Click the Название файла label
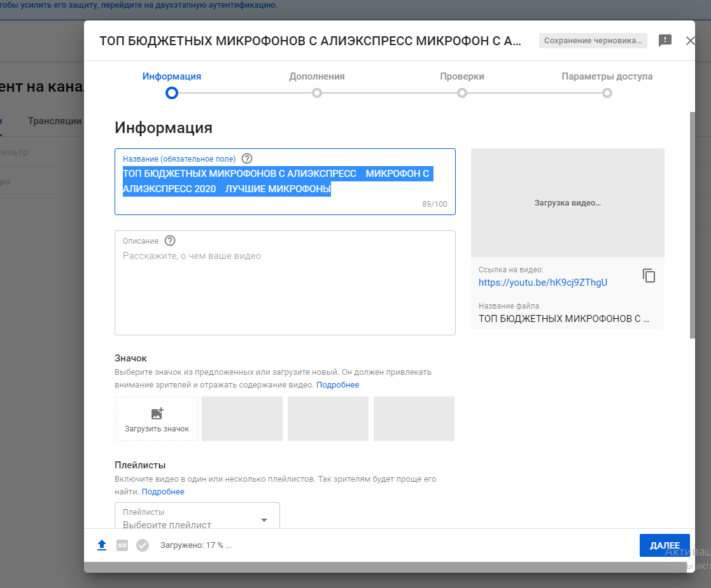 [x=509, y=306]
